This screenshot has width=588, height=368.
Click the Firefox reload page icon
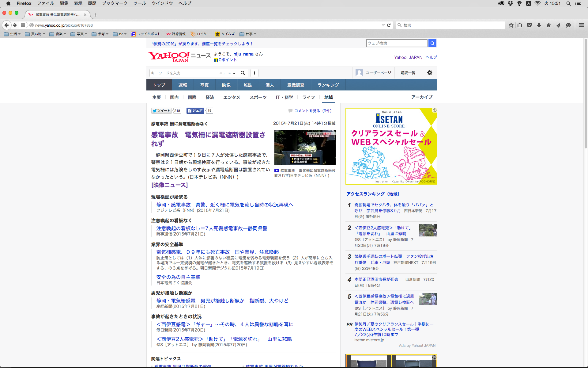coord(389,25)
